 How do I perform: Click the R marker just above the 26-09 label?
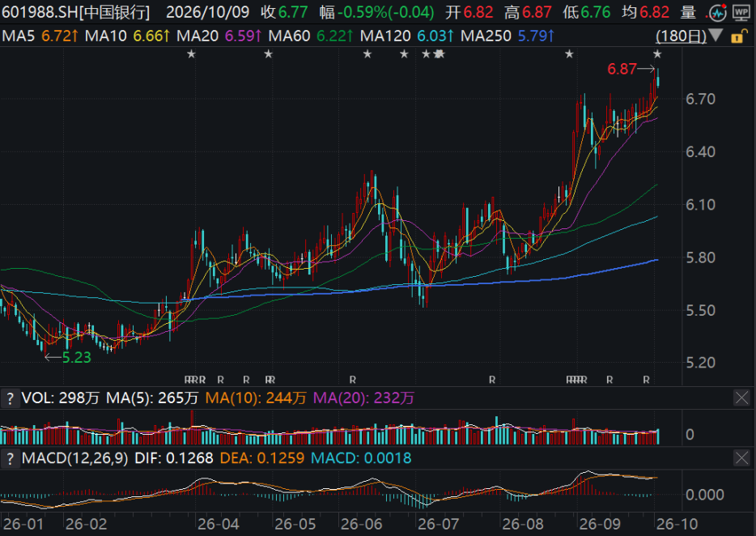609,381
